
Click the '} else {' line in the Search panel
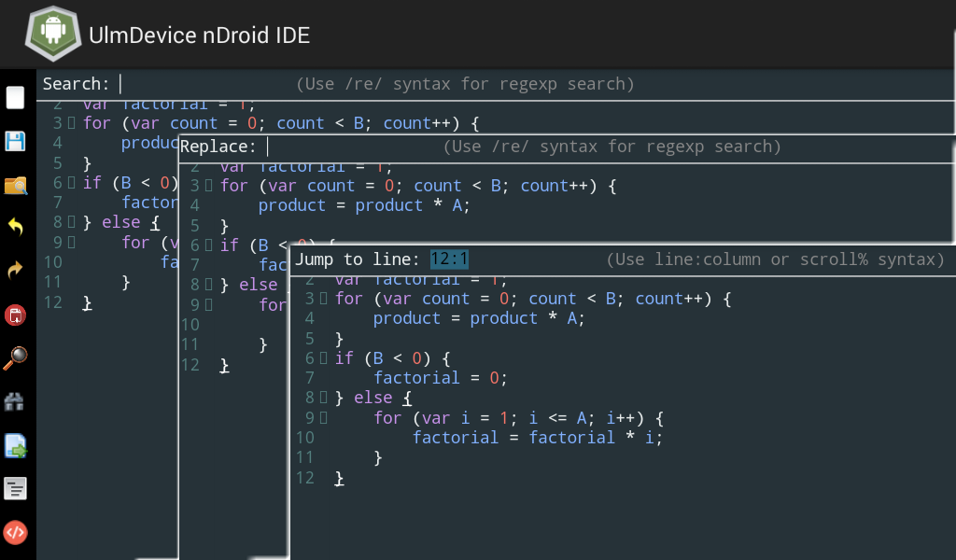[x=121, y=222]
